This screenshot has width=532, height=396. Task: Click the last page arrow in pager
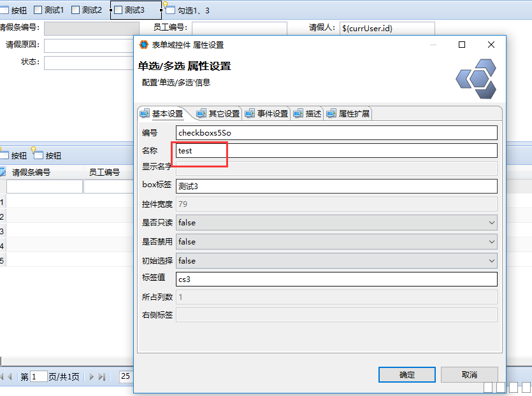point(102,377)
